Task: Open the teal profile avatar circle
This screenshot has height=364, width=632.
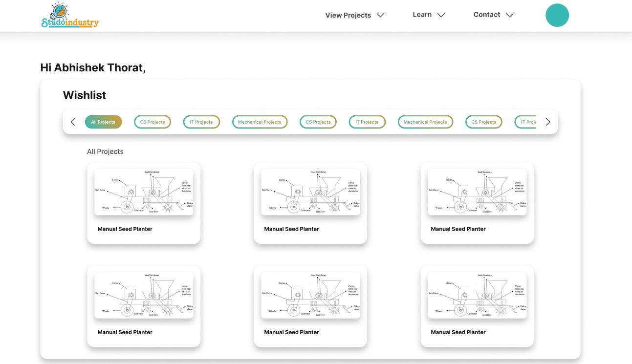Action: tap(557, 15)
